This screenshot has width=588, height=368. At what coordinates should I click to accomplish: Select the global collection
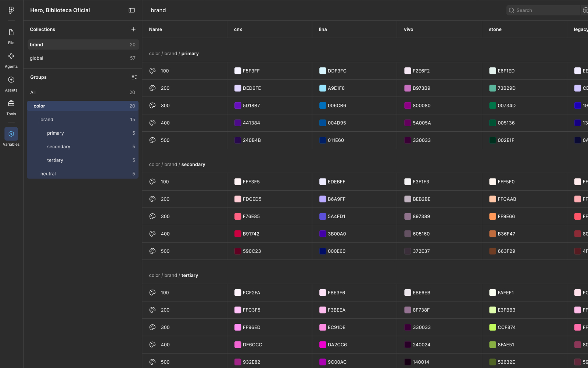83,58
